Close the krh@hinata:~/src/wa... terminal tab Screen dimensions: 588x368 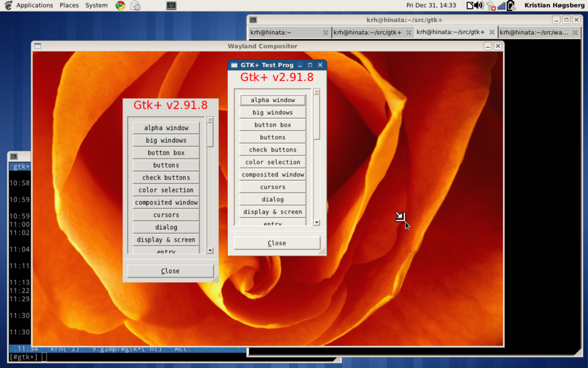575,33
